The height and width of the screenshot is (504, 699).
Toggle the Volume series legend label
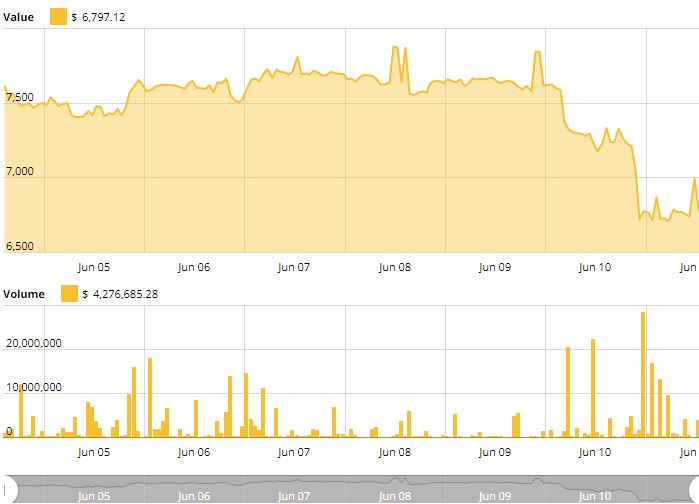[x=24, y=293]
